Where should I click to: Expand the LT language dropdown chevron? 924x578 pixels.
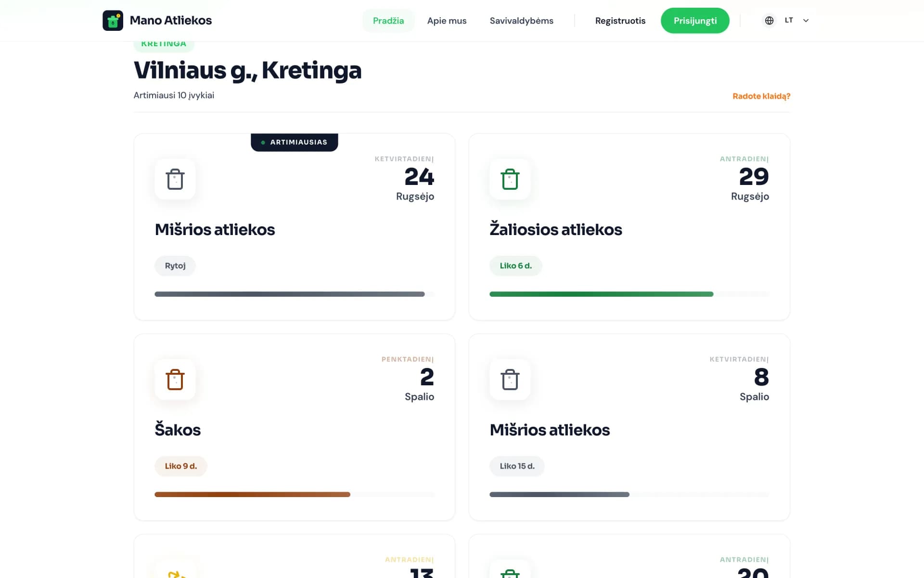(806, 21)
